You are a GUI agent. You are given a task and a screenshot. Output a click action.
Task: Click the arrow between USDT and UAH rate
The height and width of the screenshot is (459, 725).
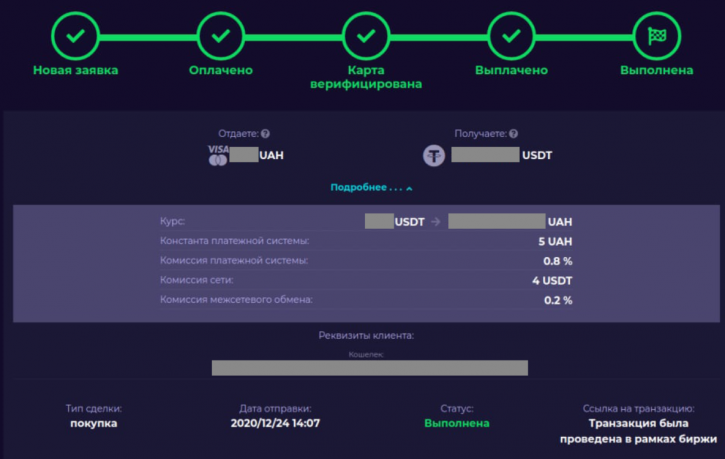point(436,222)
